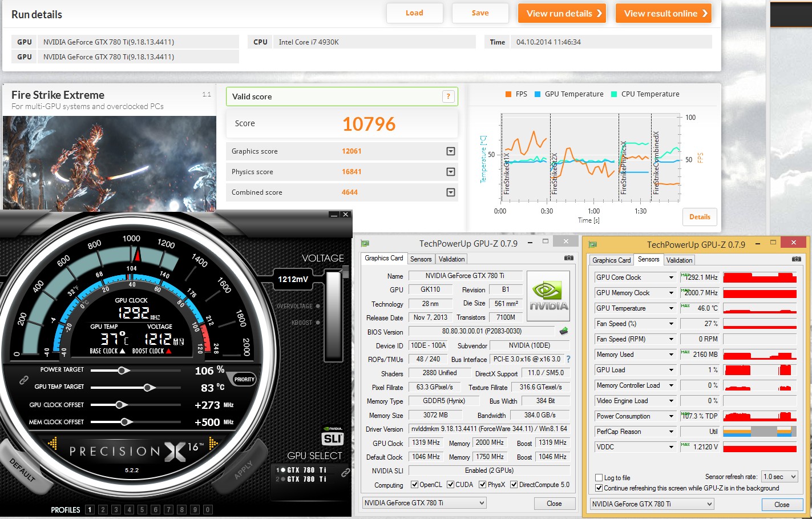Select Precision X profile 1

pos(90,510)
